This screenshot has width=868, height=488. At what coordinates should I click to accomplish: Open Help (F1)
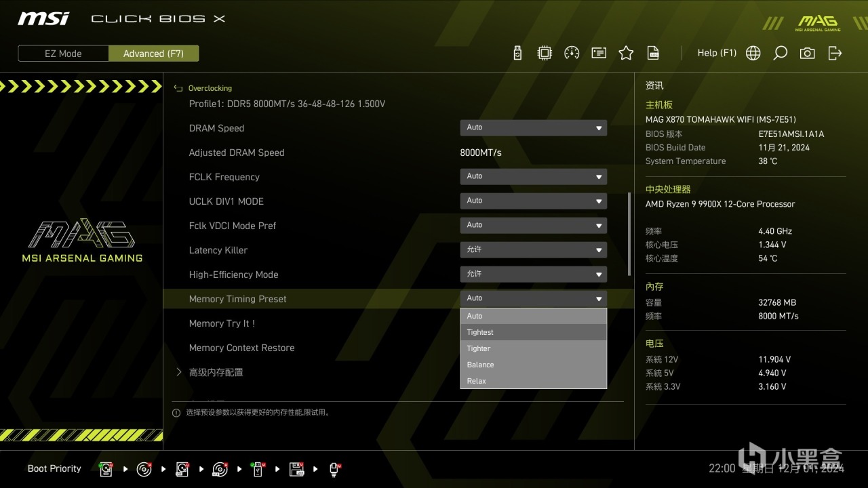[717, 53]
